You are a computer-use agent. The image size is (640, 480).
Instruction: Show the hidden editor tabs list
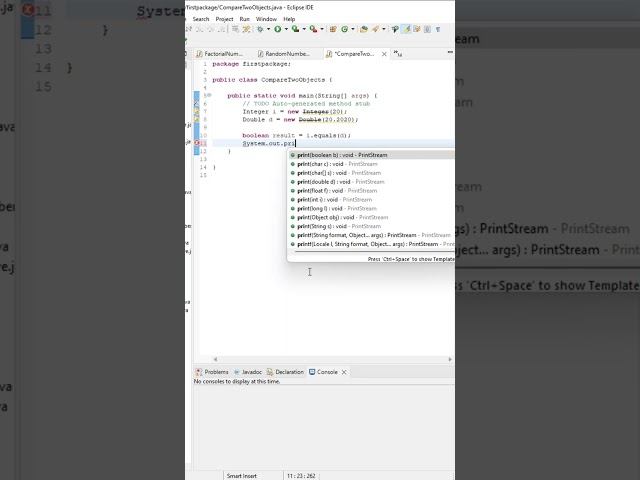pyautogui.click(x=398, y=53)
